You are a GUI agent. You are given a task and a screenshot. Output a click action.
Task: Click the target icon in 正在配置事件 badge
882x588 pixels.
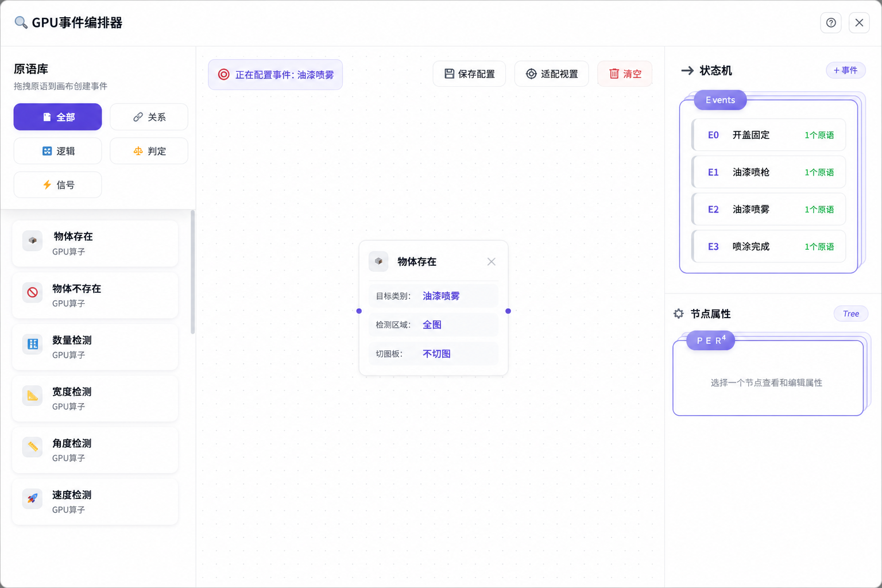tap(224, 75)
